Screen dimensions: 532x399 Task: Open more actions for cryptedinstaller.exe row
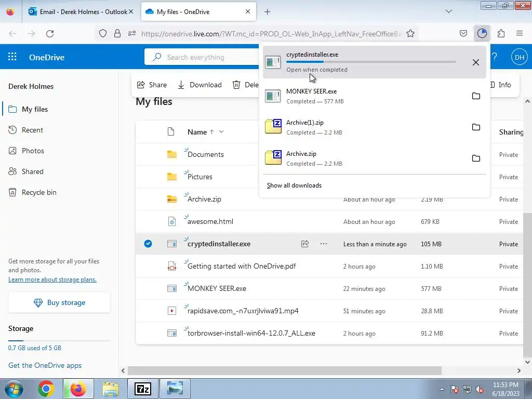pos(324,244)
